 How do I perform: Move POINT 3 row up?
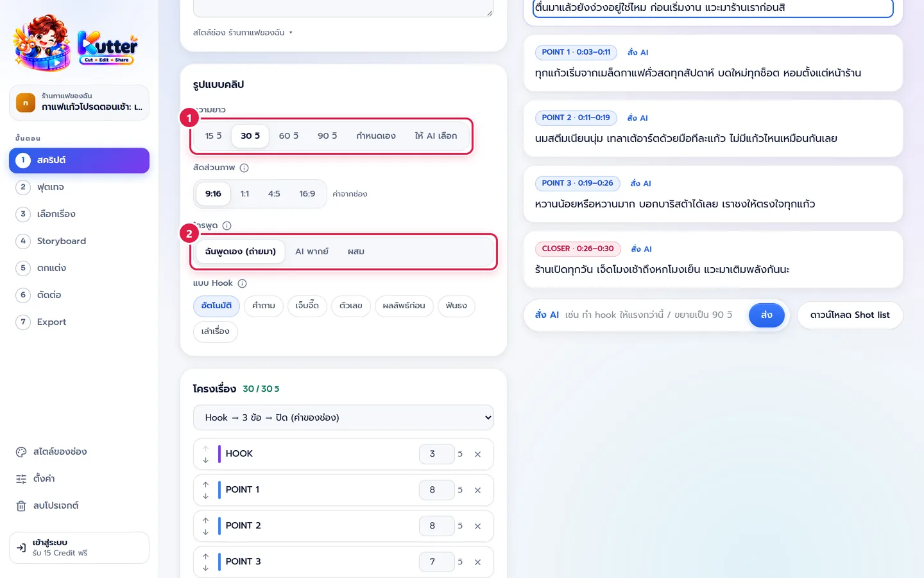(x=205, y=556)
